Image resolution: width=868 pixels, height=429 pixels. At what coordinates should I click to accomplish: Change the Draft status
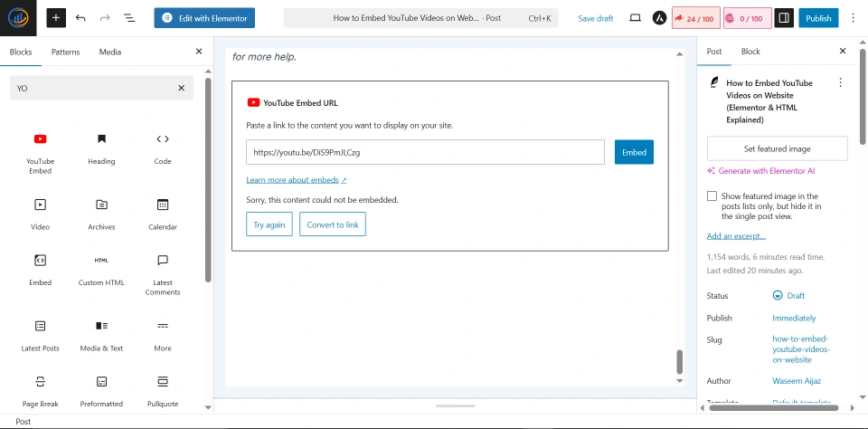[788, 295]
